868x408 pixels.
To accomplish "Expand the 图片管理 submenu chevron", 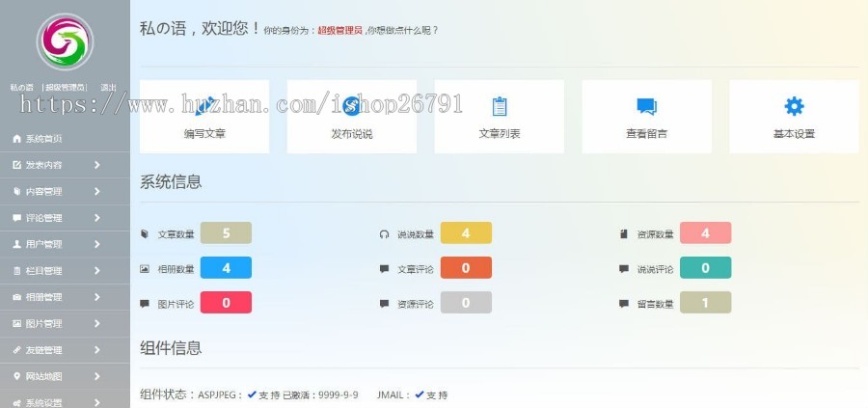I will 96,323.
